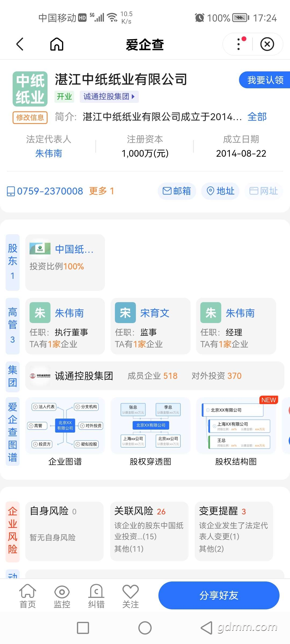Open legal representative 朱伟南 link
This screenshot has height=644, width=290.
[49, 153]
